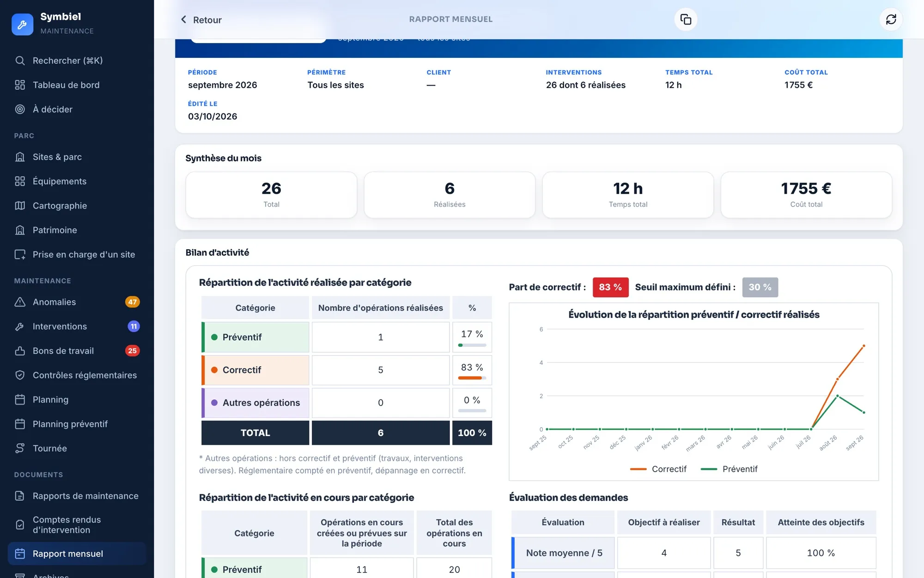The height and width of the screenshot is (578, 924).
Task: Click the refresh report icon button
Action: coord(891,19)
